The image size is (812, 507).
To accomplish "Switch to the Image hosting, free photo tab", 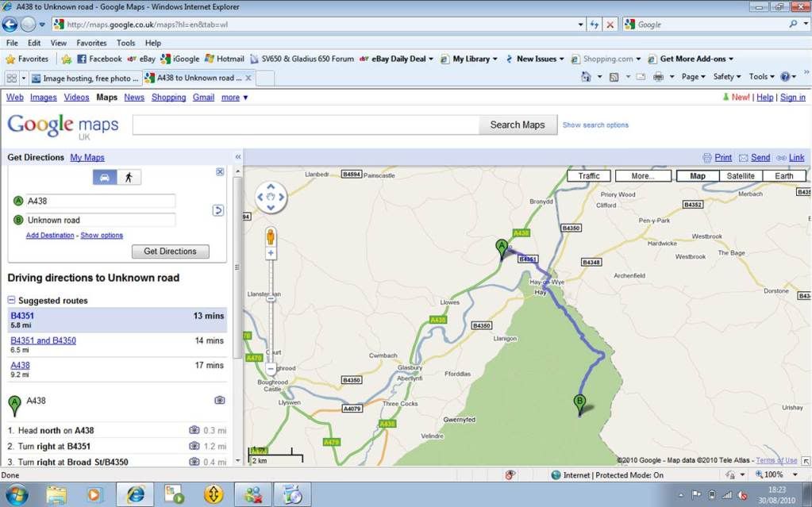I will point(86,79).
